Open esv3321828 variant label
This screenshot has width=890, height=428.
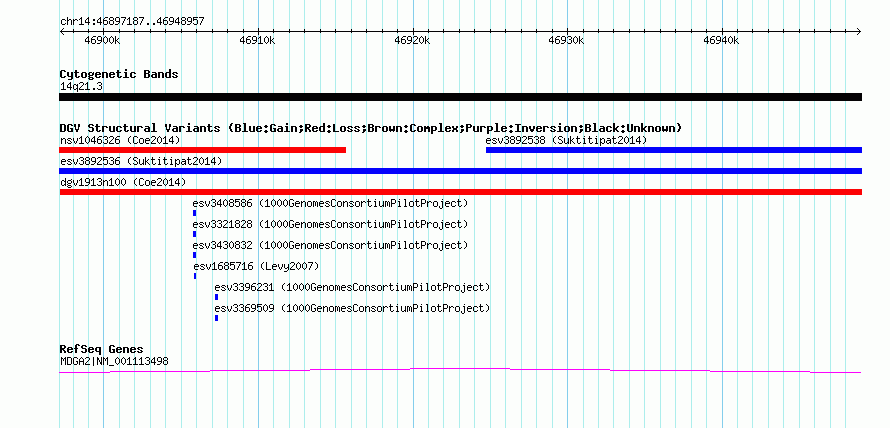click(330, 224)
